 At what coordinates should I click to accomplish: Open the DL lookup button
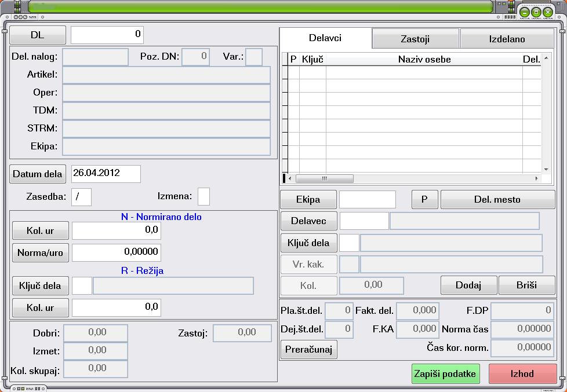coord(38,35)
